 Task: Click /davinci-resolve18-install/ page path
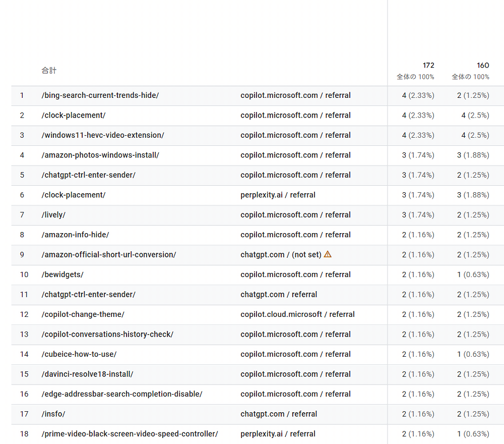tap(87, 374)
